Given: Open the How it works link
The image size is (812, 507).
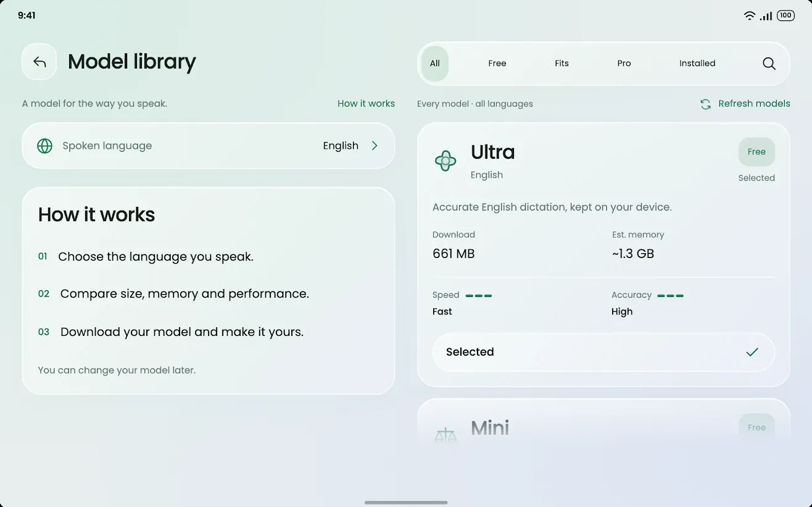Looking at the screenshot, I should (366, 104).
